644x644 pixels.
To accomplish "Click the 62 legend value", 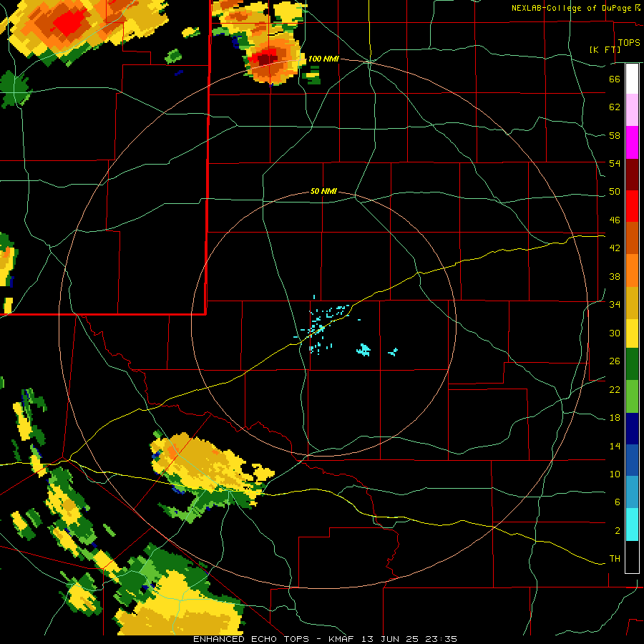I will [615, 107].
